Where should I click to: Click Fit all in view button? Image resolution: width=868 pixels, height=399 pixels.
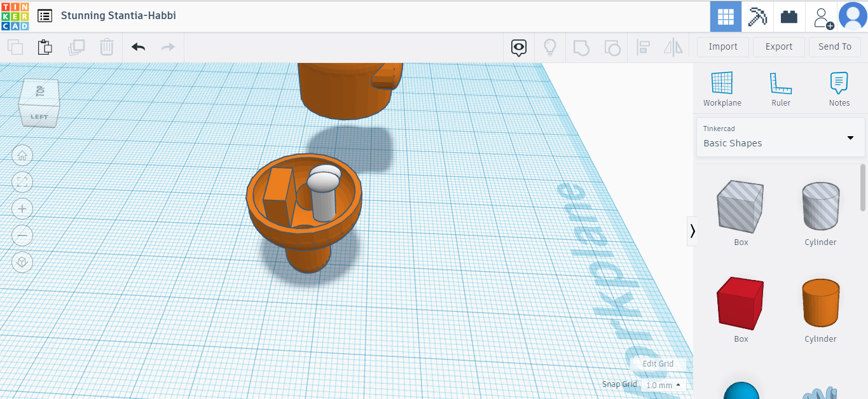(22, 182)
